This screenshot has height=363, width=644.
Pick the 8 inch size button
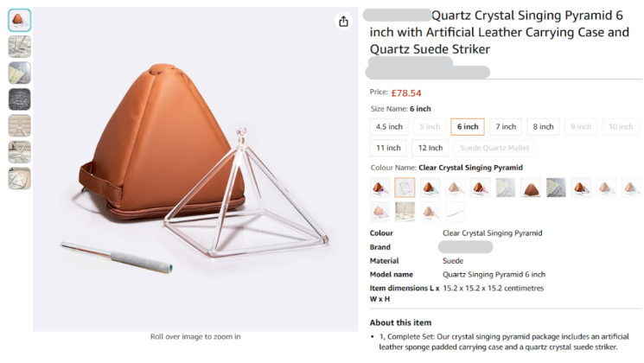544,127
